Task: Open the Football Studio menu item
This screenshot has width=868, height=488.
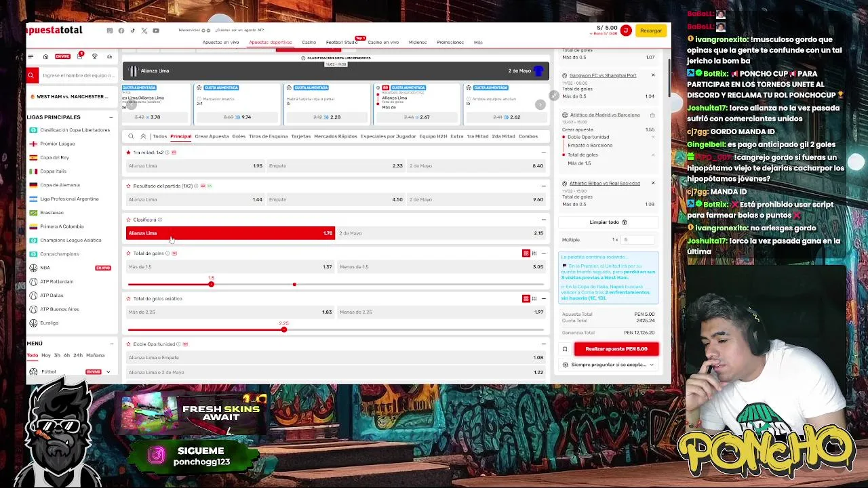Action: [x=342, y=42]
